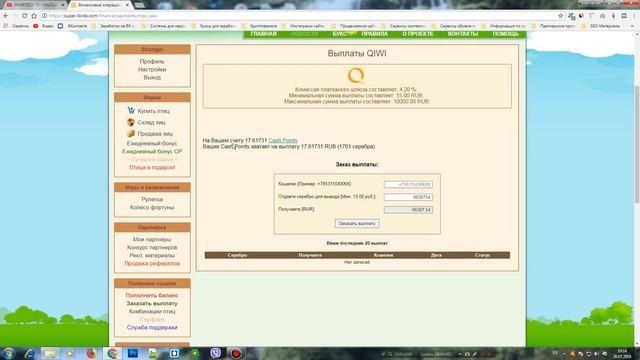Open the 'О ПРОЕКТЕ' menu item
640x360 pixels.
tap(418, 34)
